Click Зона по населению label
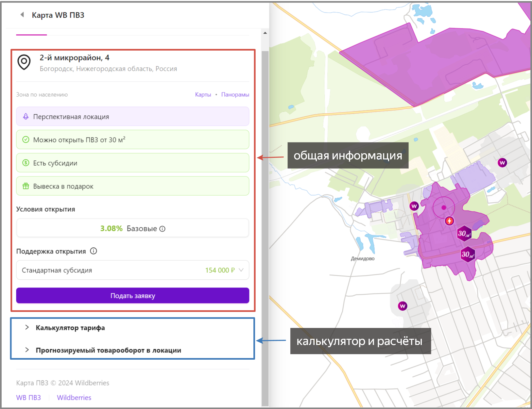The width and height of the screenshot is (532, 409). (42, 94)
